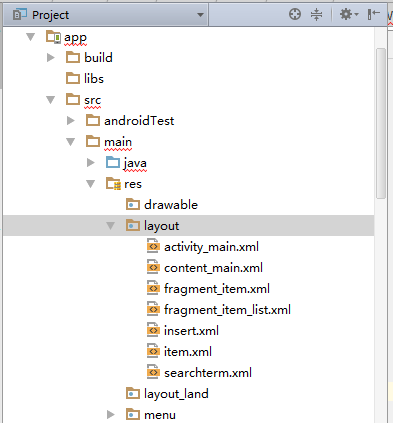
Task: Select the main folder label
Action: click(x=118, y=142)
